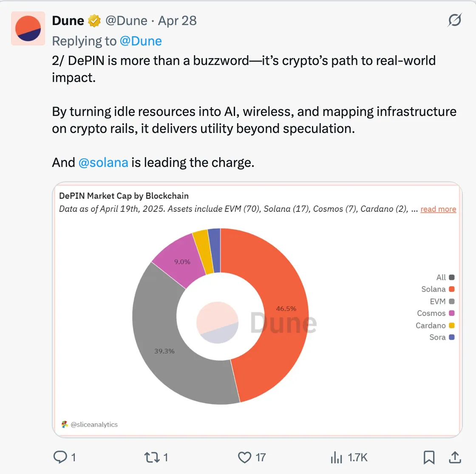The image size is (476, 474).
Task: Open view analytics bar chart icon
Action: 336,457
